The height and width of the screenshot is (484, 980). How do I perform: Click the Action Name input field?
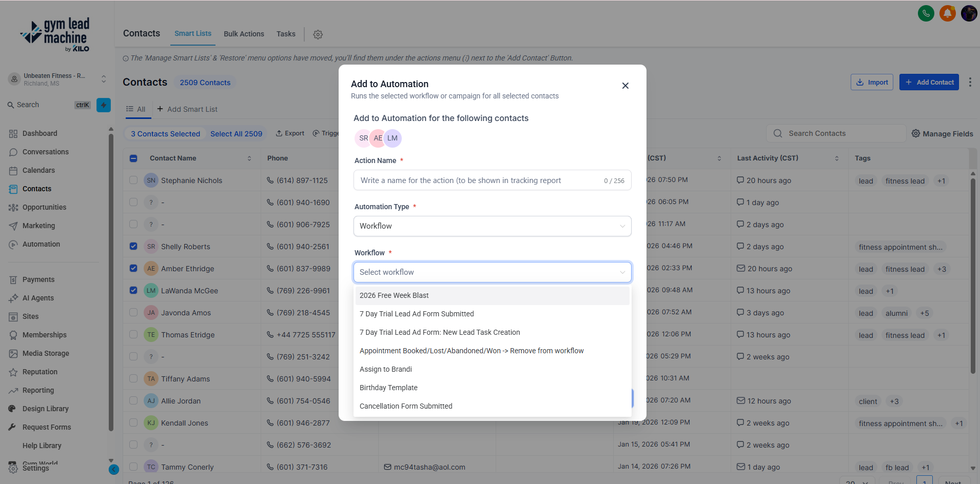(493, 180)
